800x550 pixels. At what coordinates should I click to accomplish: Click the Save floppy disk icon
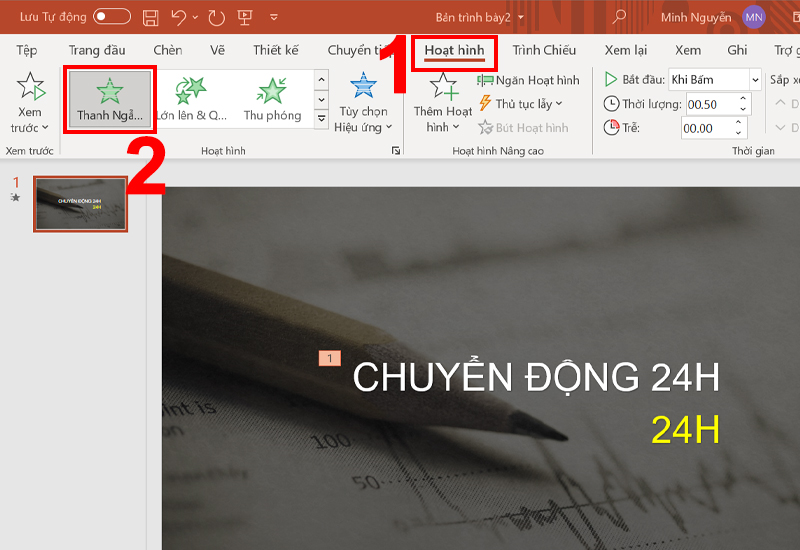tap(150, 18)
